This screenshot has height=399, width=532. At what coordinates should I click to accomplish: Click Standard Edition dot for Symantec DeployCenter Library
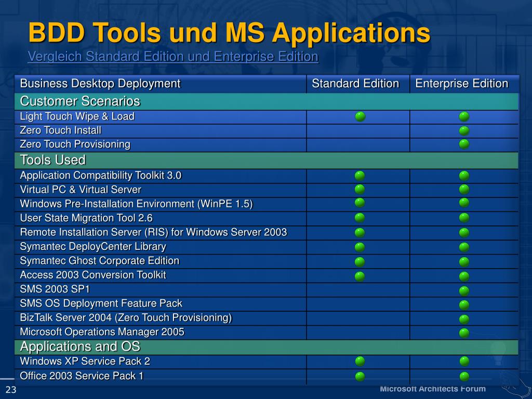click(360, 247)
